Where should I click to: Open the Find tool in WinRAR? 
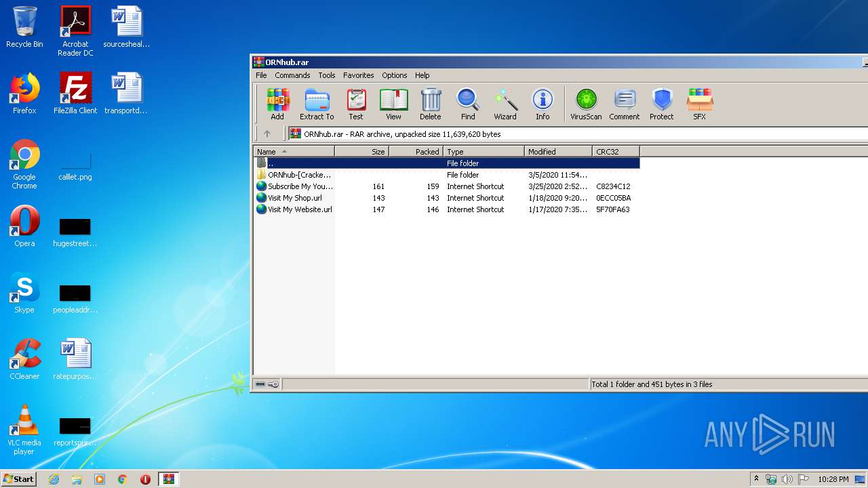coord(468,104)
